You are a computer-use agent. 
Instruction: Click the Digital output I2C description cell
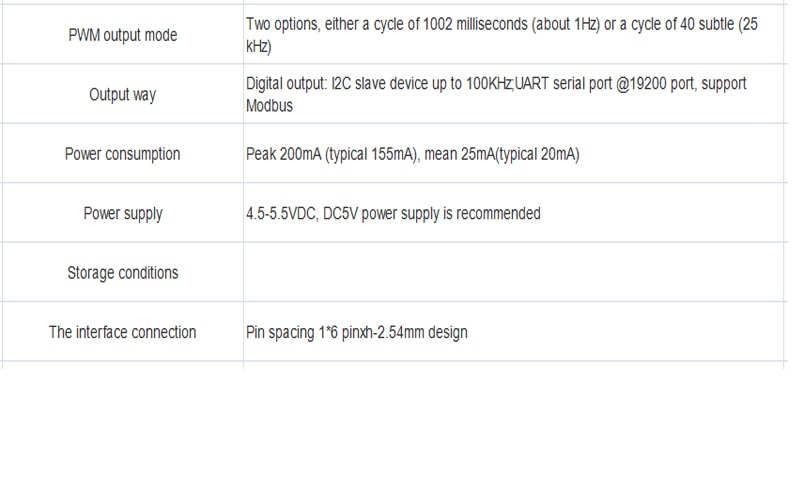pos(514,94)
